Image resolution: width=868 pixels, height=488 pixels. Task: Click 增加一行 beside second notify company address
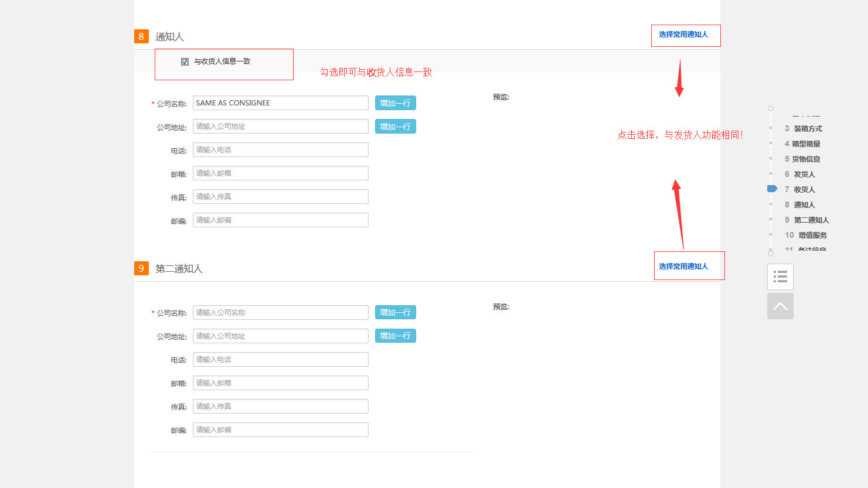click(x=395, y=336)
